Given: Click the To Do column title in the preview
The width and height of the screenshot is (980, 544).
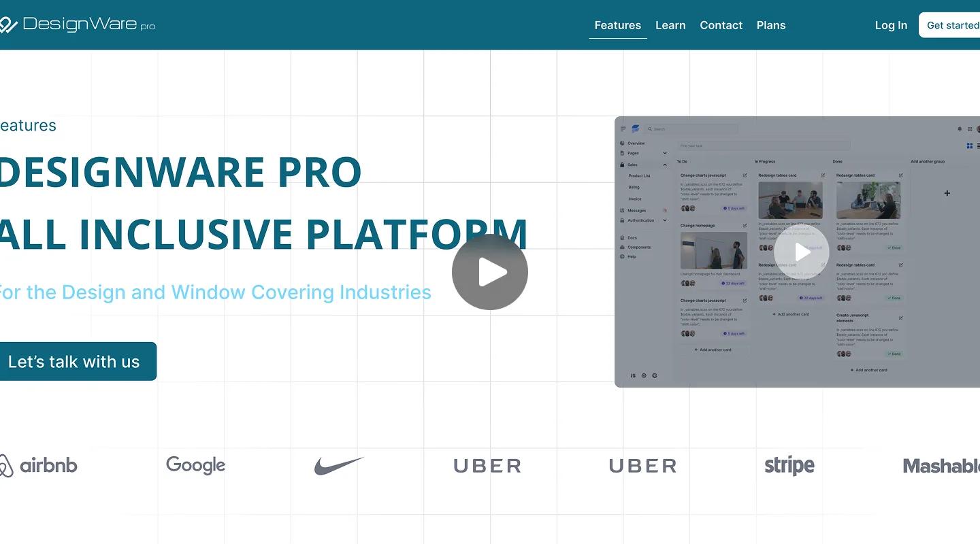Looking at the screenshot, I should 682,162.
